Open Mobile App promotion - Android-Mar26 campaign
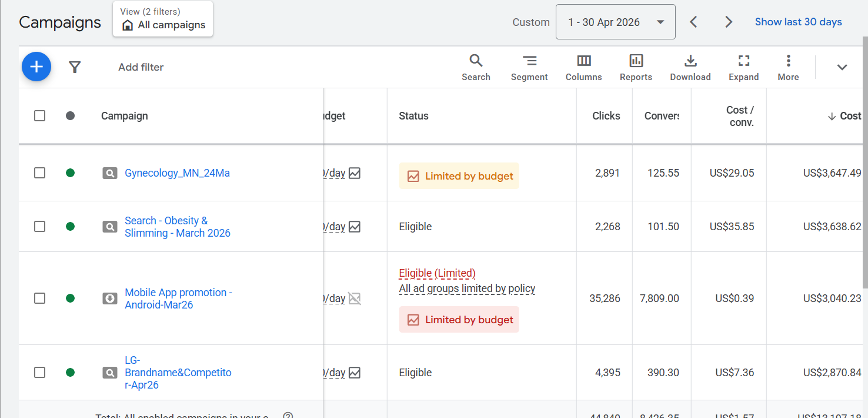 (x=178, y=298)
